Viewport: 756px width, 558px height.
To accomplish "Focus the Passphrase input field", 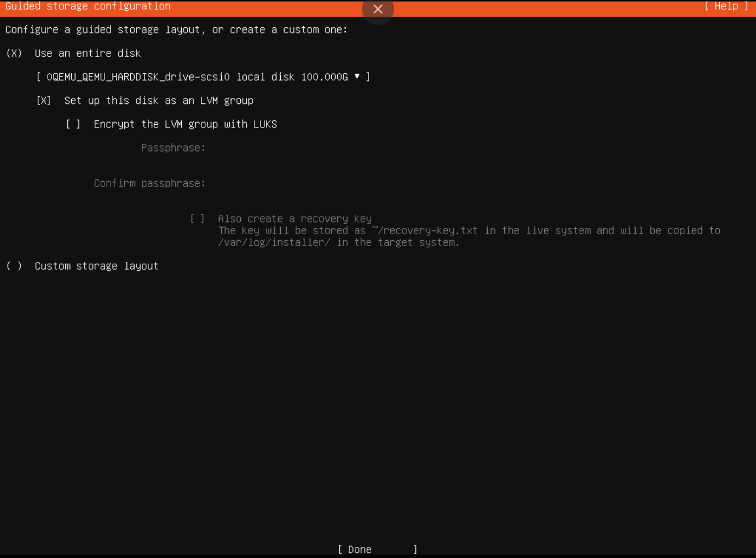I will point(328,148).
